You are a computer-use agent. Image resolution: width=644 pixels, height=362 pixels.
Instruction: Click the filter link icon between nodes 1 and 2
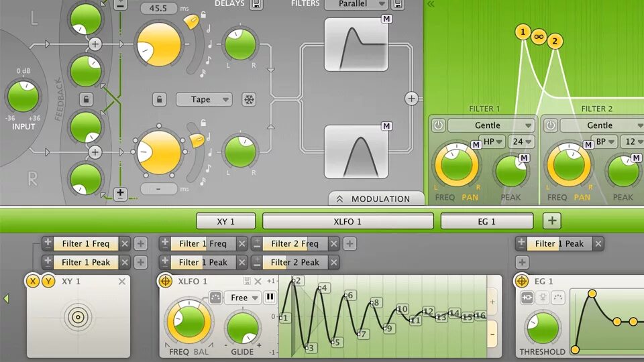click(x=539, y=36)
